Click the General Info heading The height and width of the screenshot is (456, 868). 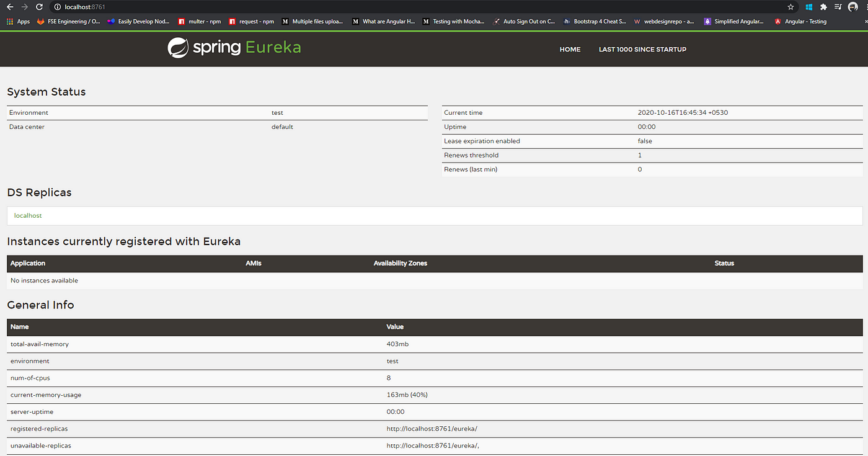coord(40,305)
